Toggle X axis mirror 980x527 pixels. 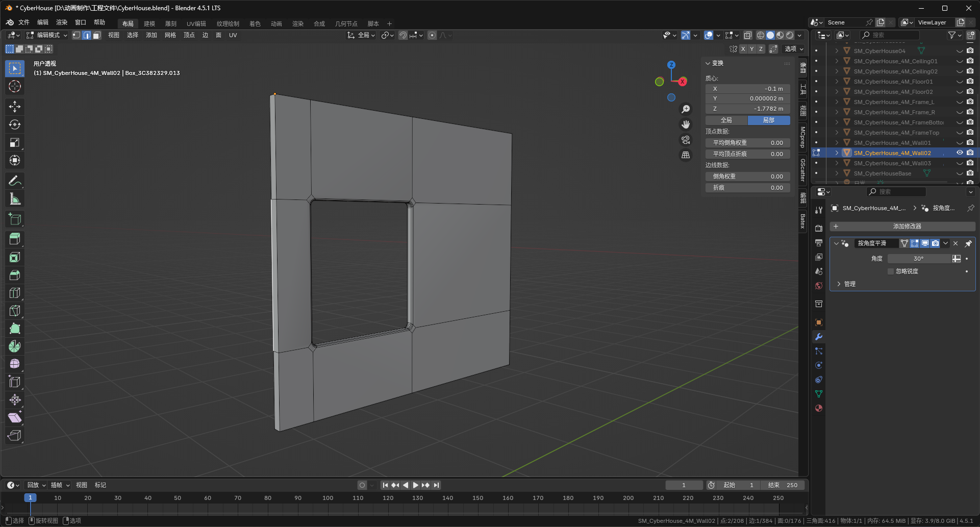click(743, 49)
